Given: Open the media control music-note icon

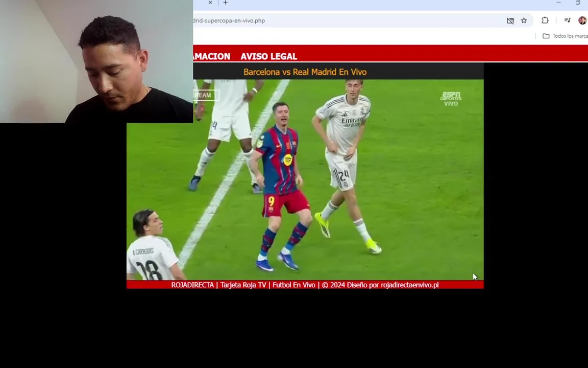Looking at the screenshot, I should (568, 20).
